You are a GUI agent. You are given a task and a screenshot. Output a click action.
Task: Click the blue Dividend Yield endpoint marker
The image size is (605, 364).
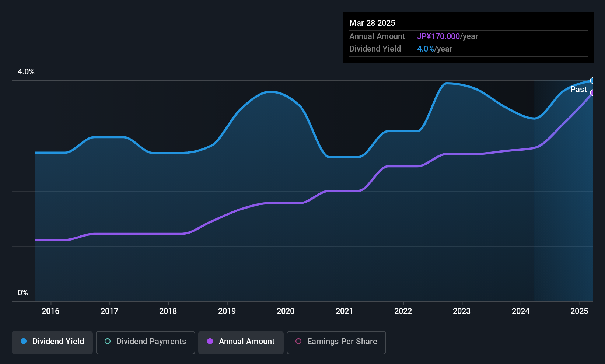click(592, 81)
